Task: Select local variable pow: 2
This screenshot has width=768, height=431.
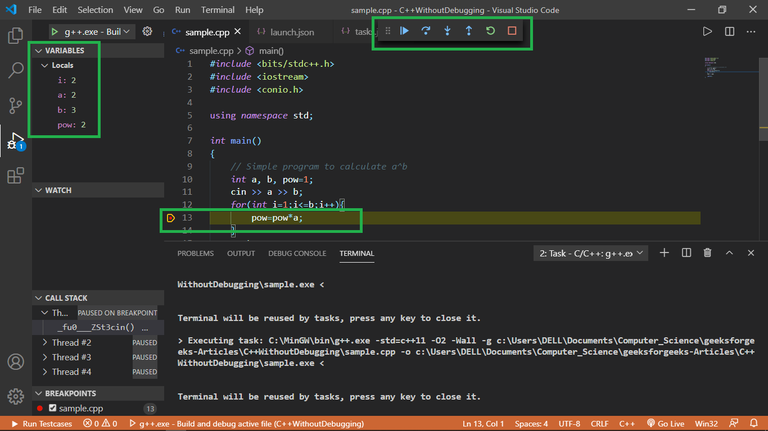Action: (x=72, y=125)
